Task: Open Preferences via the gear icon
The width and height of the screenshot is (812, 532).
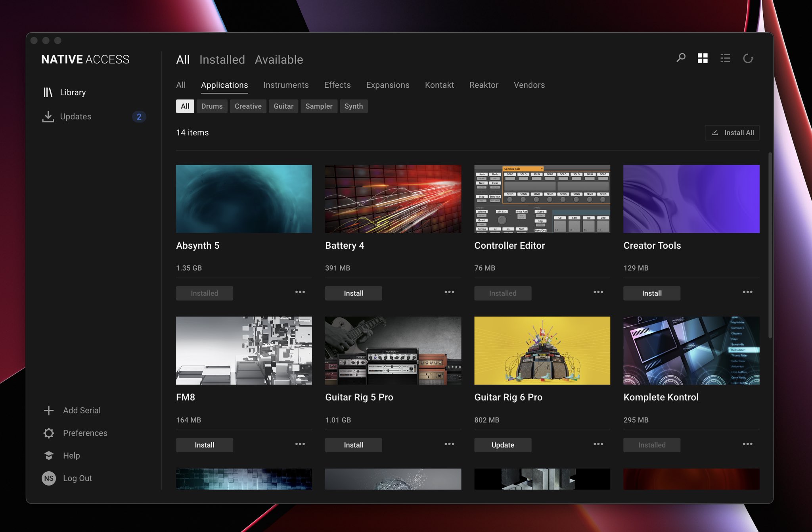Action: coord(48,433)
